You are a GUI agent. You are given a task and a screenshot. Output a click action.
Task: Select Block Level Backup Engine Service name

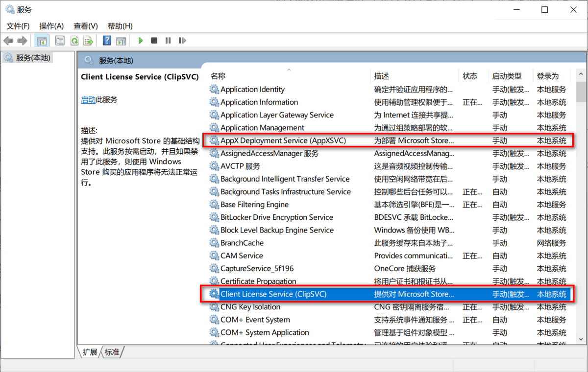(x=277, y=230)
